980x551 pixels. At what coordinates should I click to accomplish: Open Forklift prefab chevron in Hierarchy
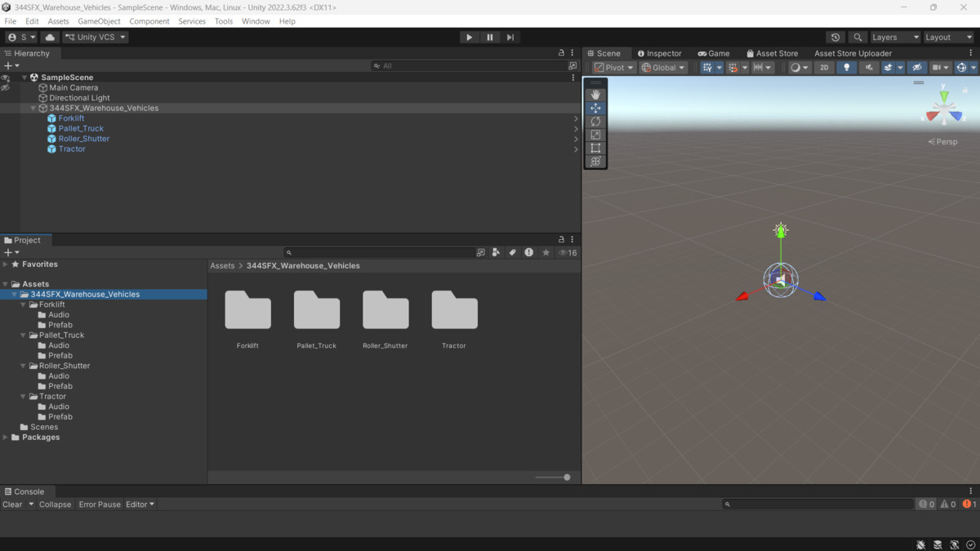pos(576,118)
